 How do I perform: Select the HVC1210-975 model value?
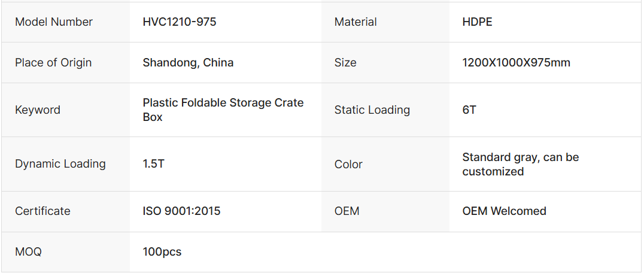pyautogui.click(x=180, y=22)
